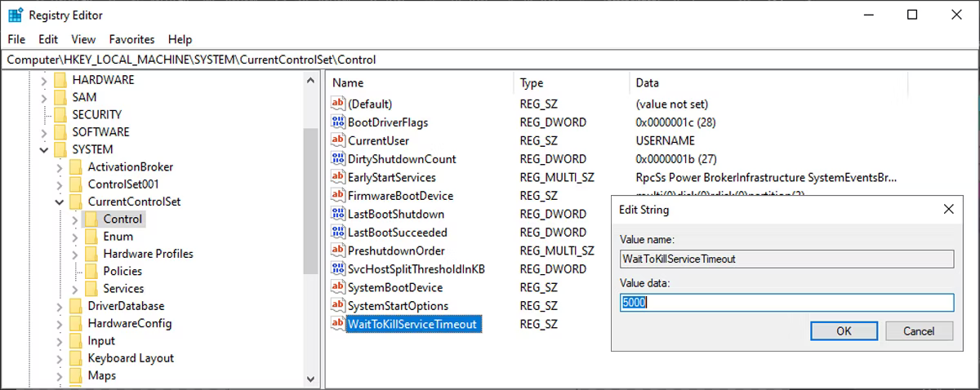Expand the ControlSet001 key

tap(59, 184)
